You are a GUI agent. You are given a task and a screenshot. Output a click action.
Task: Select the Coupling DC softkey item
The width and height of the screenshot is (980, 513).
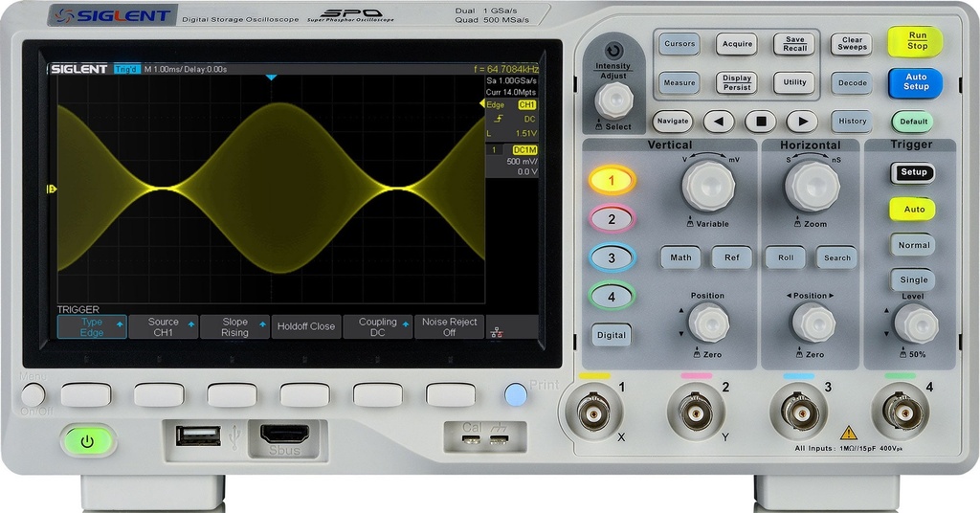pyautogui.click(x=377, y=326)
